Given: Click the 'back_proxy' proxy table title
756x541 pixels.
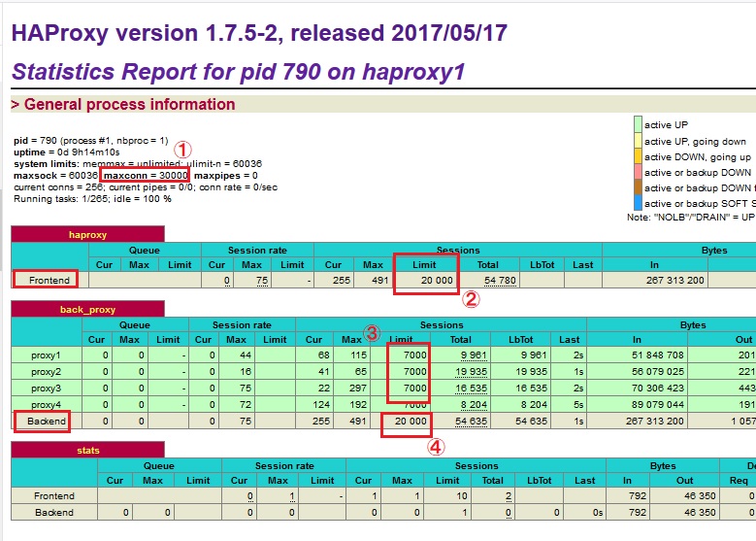Looking at the screenshot, I should [x=87, y=309].
